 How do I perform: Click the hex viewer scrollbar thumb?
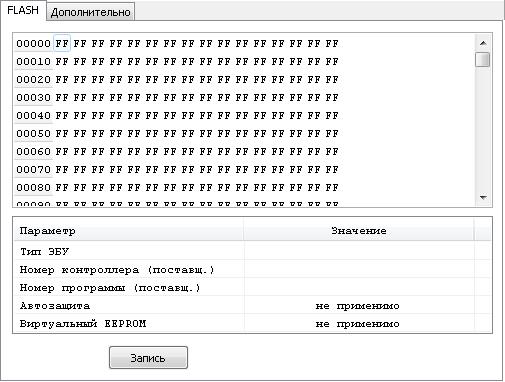483,60
